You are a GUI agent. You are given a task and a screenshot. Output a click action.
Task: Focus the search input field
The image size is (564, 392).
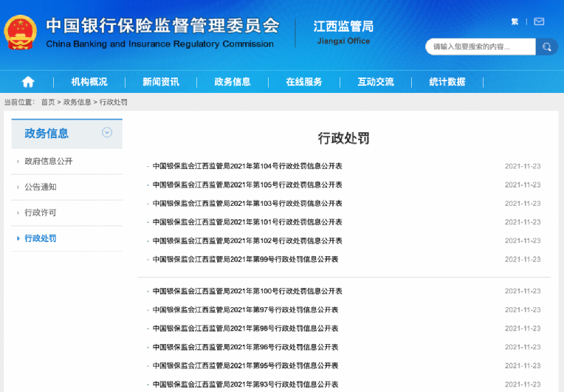481,47
